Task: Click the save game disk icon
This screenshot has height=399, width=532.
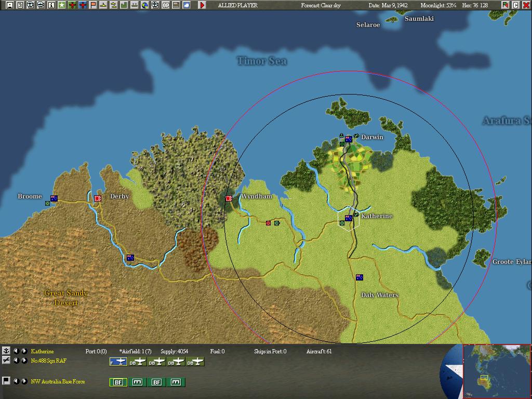Action: tap(10, 5)
